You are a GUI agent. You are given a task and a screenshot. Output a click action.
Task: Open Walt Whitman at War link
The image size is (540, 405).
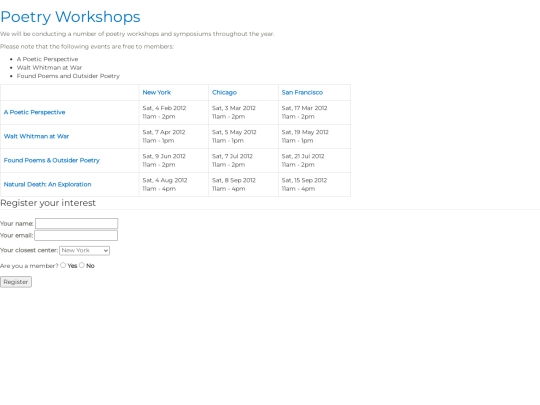click(x=36, y=136)
